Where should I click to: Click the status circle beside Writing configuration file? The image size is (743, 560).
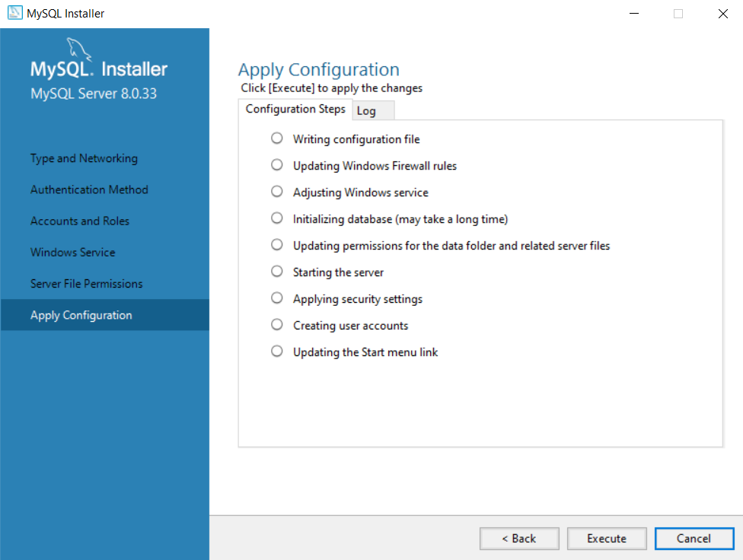pos(276,138)
